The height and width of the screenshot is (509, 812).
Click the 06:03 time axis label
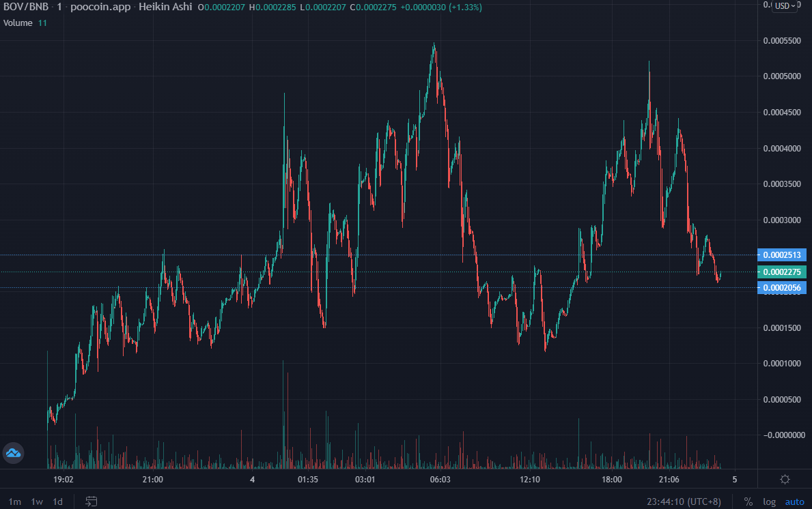(440, 480)
